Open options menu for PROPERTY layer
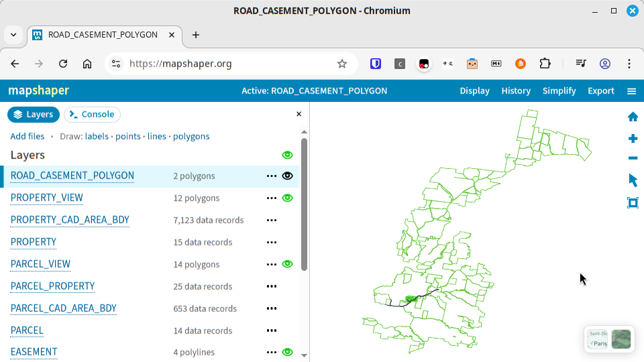 click(272, 242)
